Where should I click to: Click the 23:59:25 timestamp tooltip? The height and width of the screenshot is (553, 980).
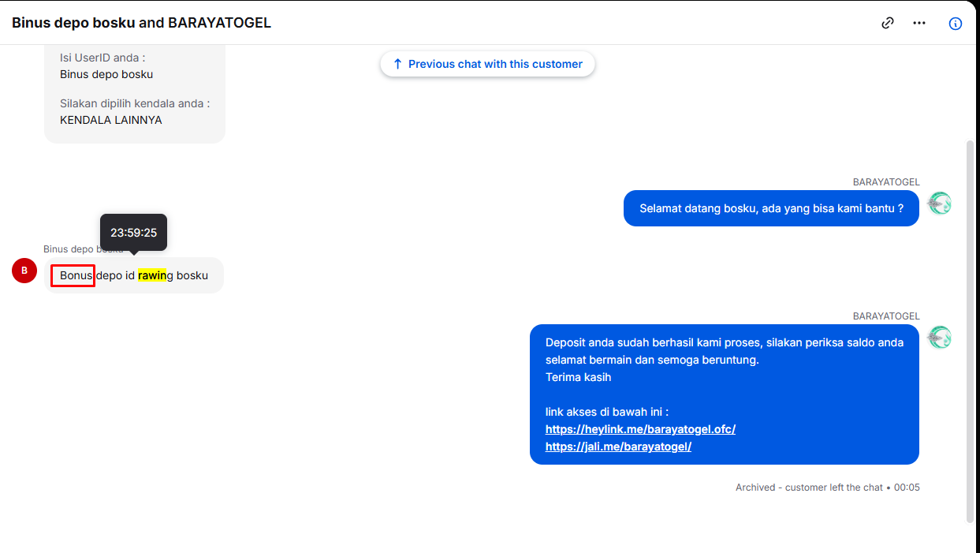point(133,233)
